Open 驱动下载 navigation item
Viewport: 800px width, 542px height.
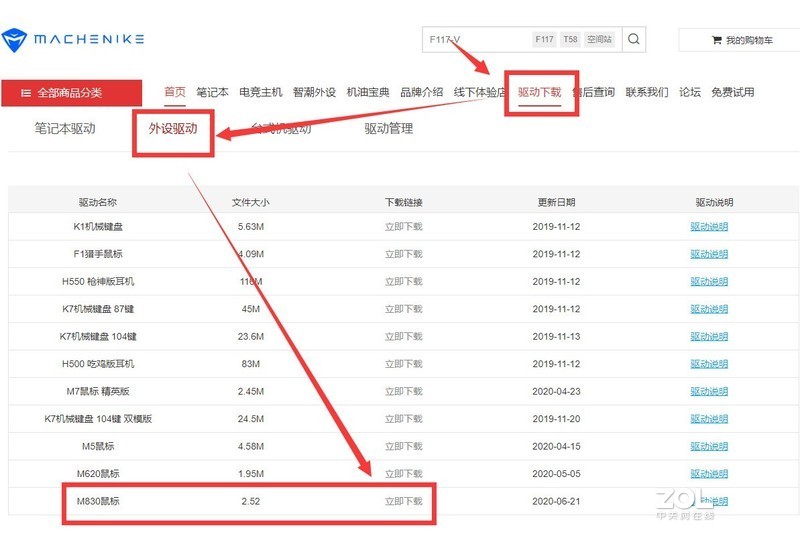pyautogui.click(x=540, y=92)
